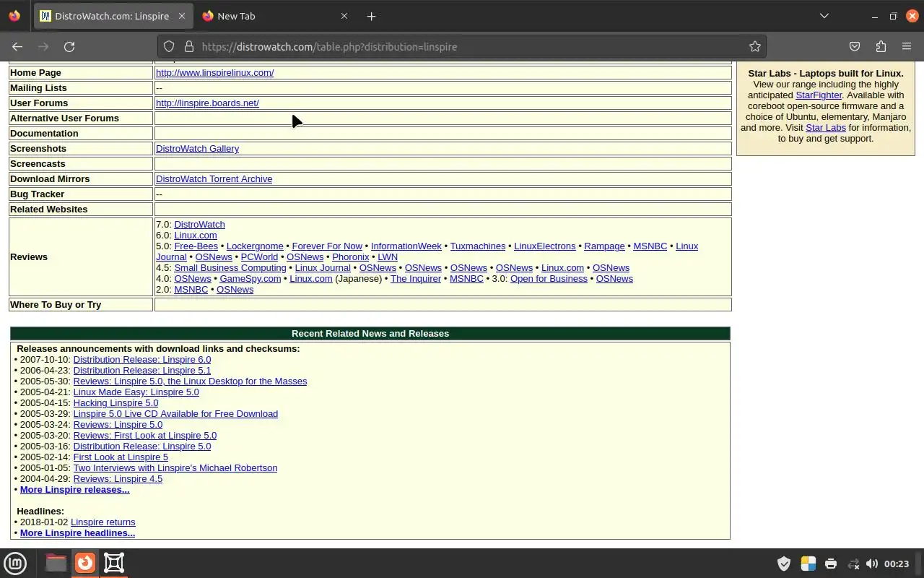Open the 7.0 DistroWatch review link
Viewport: 924px width, 578px height.
tap(199, 225)
